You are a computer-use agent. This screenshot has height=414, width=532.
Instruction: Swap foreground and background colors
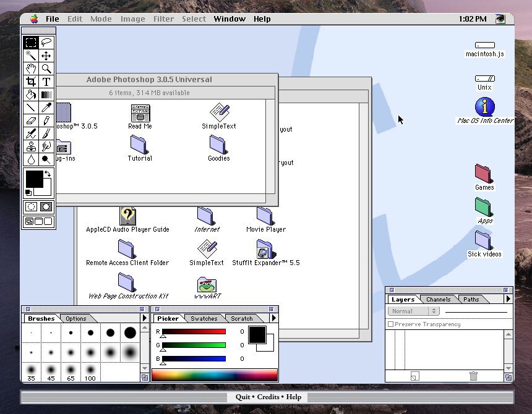[48, 174]
